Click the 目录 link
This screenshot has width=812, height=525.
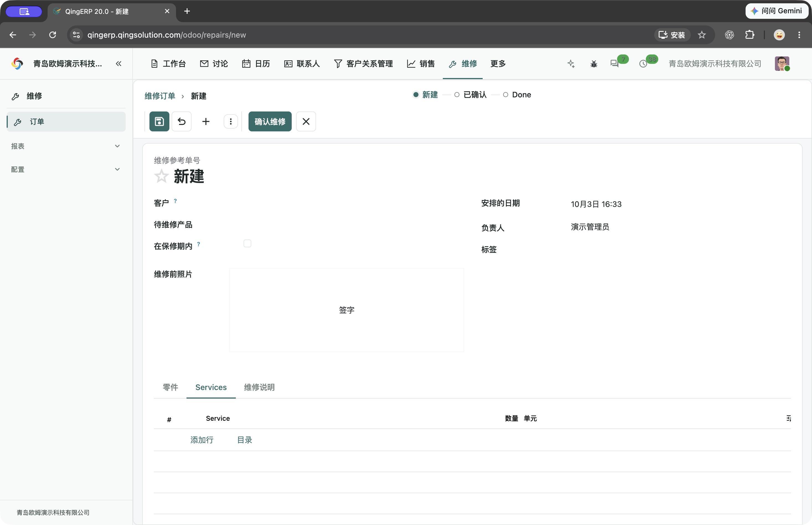[x=245, y=440]
